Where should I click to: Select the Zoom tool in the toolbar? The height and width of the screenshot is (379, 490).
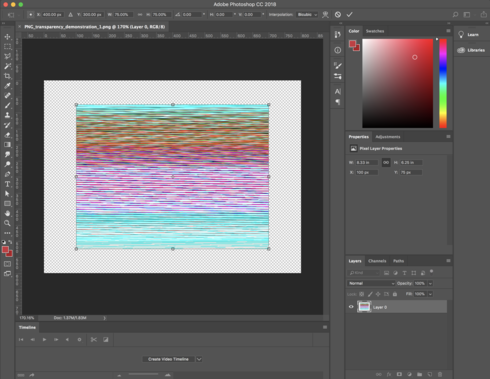(x=7, y=223)
